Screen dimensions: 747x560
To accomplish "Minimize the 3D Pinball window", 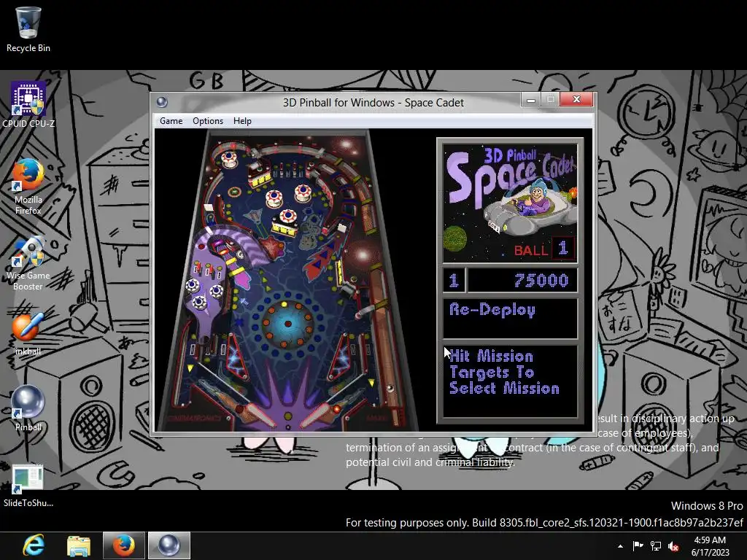I will click(531, 99).
